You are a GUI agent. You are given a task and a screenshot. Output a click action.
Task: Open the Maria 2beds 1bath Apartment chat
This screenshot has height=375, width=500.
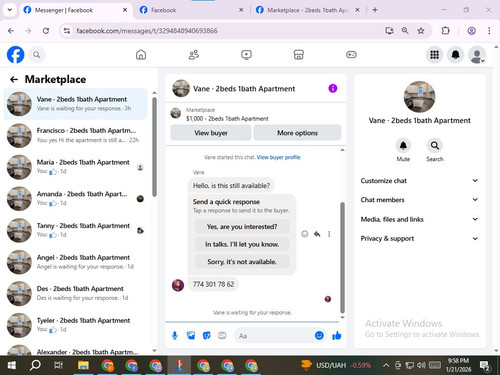click(75, 167)
